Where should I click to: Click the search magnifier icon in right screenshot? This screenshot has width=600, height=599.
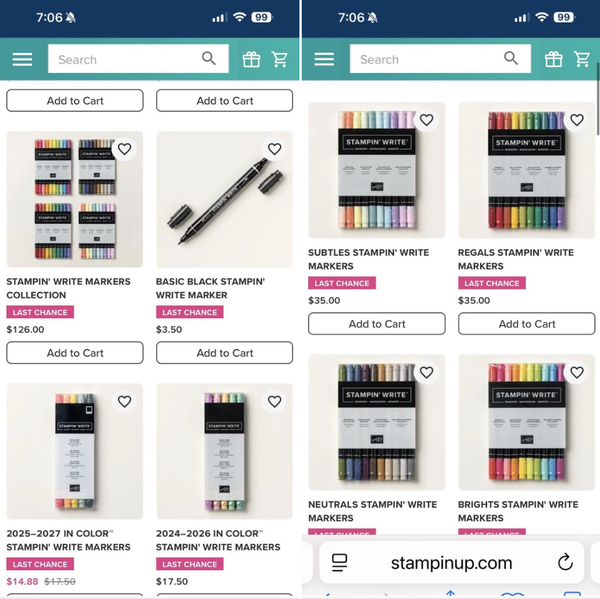pos(510,59)
